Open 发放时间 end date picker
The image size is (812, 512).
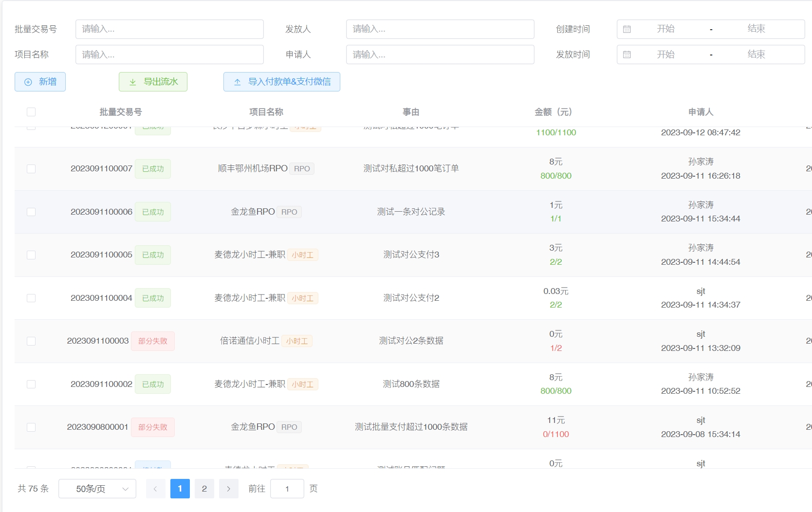(756, 55)
